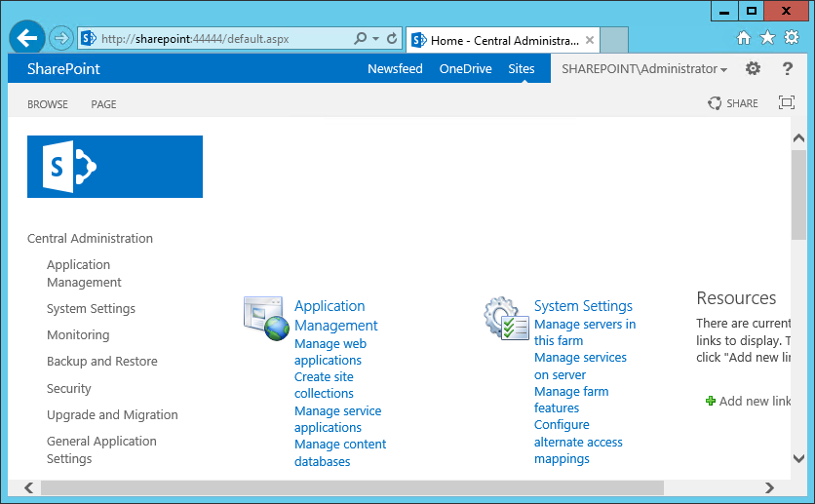Viewport: 815px width, 504px height.
Task: Switch to the PAGE ribbon tab
Action: 103,104
